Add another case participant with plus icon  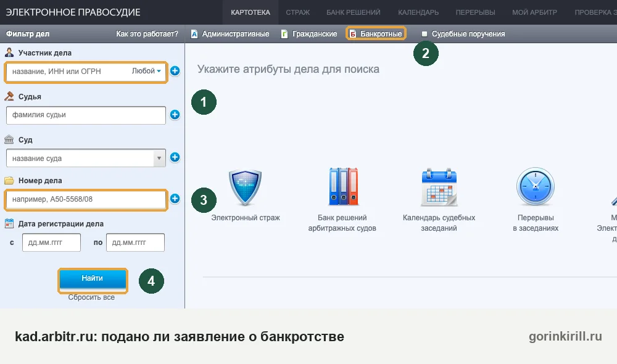coord(175,71)
